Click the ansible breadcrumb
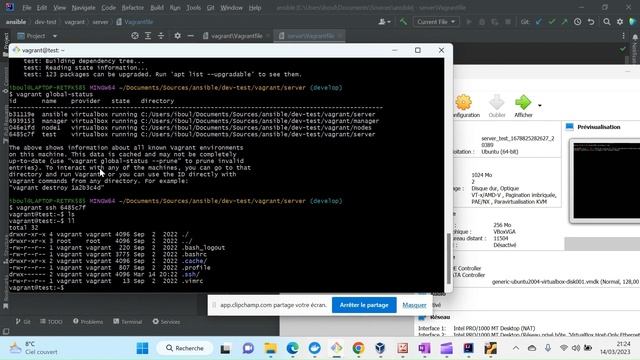 pyautogui.click(x=16, y=22)
